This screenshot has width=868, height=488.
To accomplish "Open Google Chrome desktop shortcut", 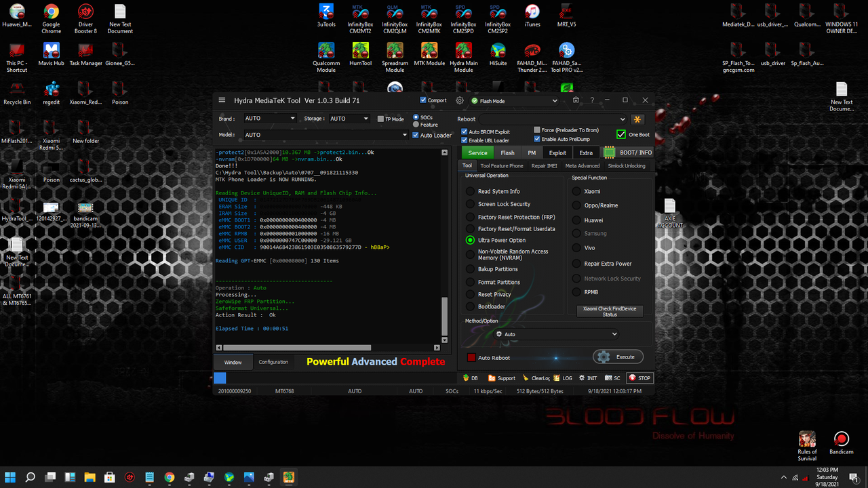I will pos(51,18).
